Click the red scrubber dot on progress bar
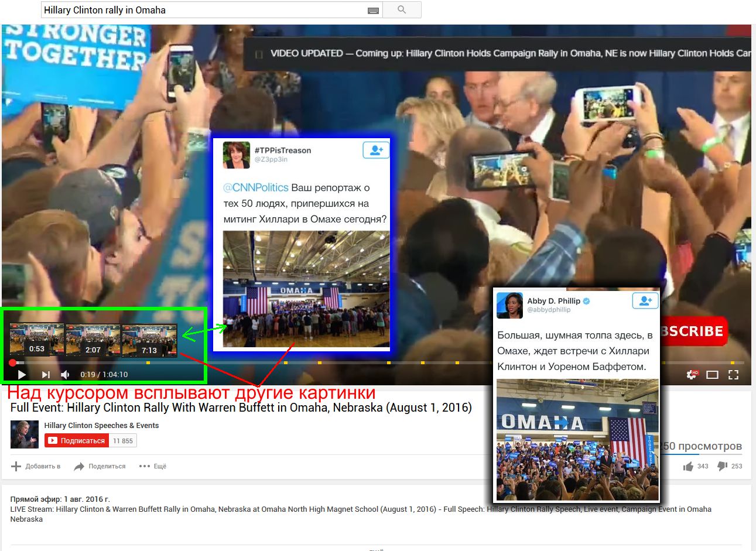 [12, 363]
